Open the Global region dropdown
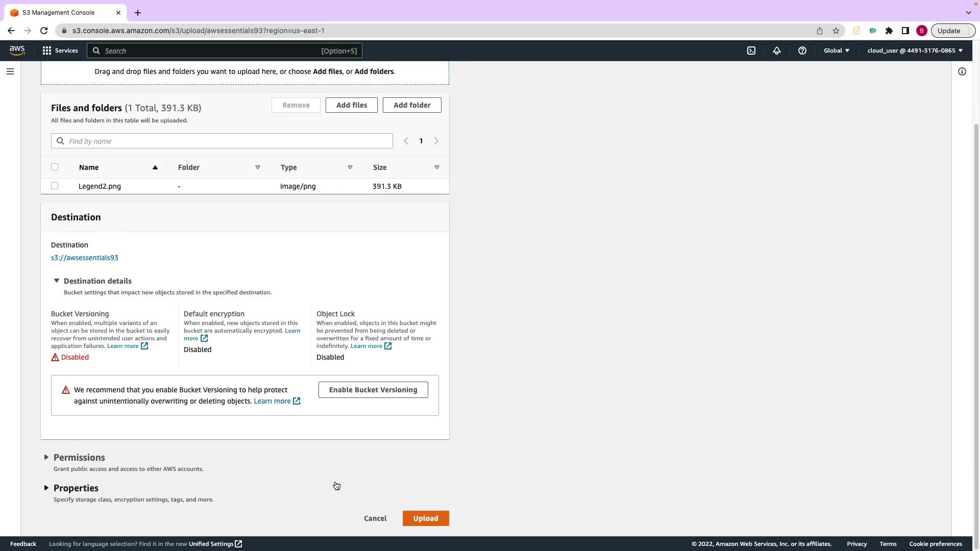Viewport: 980px width, 551px height. point(836,51)
